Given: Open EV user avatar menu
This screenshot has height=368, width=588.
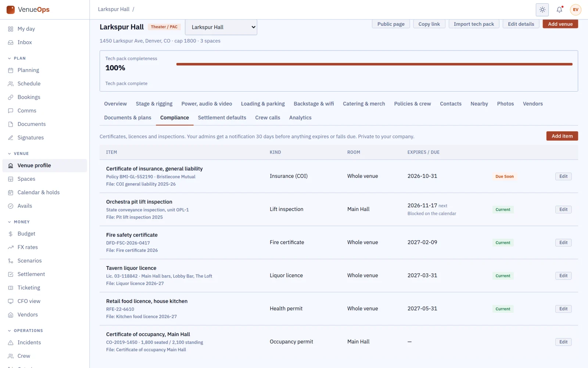Looking at the screenshot, I should coord(576,10).
